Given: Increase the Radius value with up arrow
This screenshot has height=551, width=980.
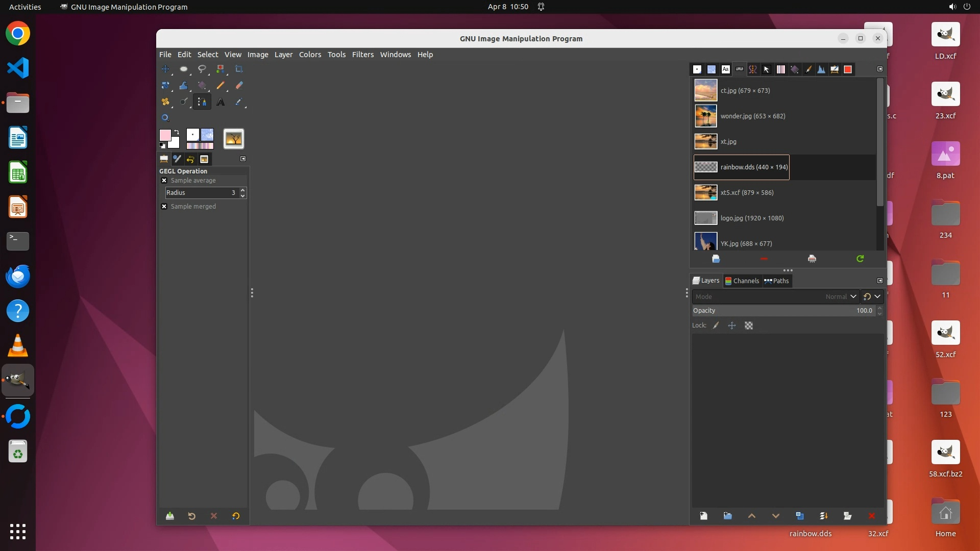Looking at the screenshot, I should (243, 190).
